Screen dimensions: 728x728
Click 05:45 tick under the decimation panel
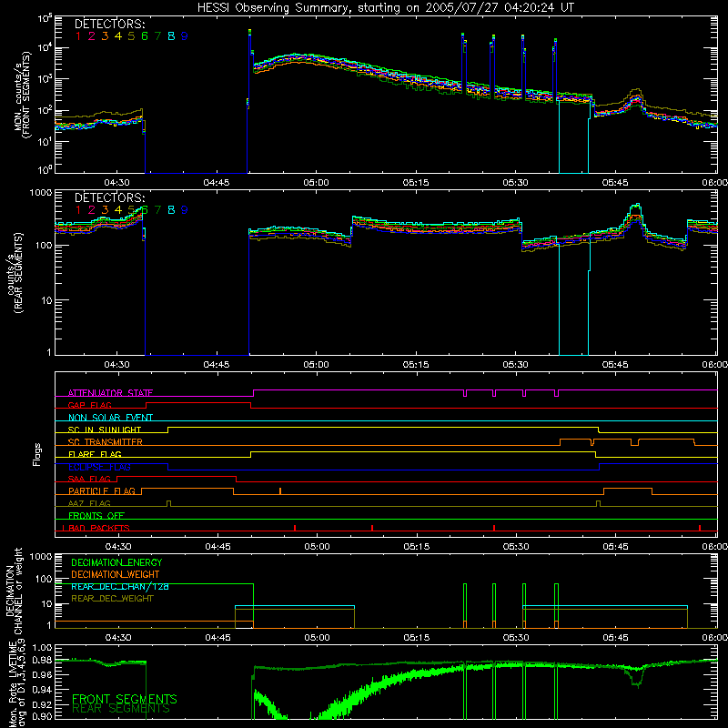(616, 638)
